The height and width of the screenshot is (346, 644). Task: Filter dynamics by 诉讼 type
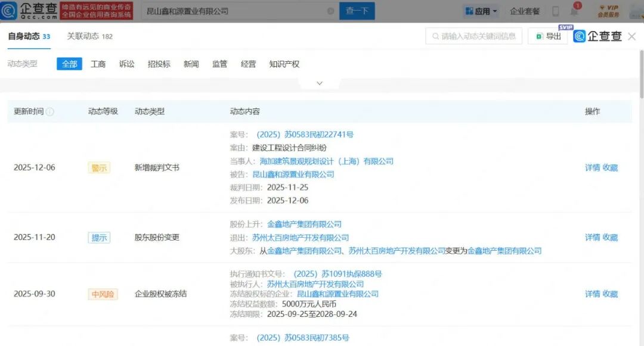tap(126, 64)
